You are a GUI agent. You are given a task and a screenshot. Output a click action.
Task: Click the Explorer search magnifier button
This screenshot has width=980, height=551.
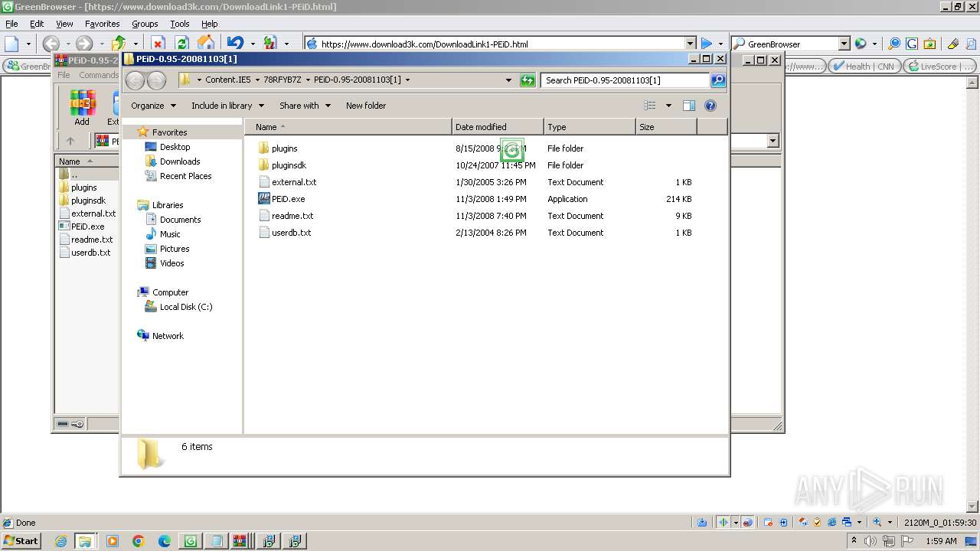[x=717, y=80]
